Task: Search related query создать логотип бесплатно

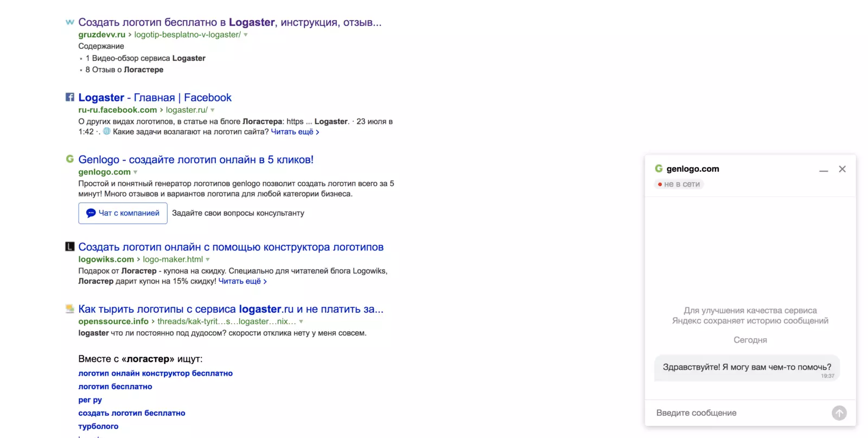Action: point(132,413)
